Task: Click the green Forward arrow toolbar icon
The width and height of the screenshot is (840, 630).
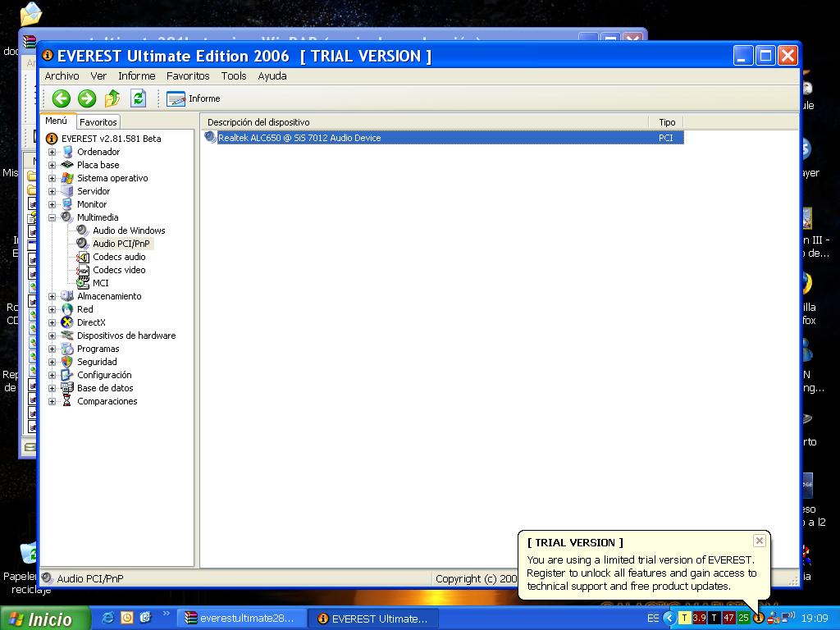Action: (87, 98)
